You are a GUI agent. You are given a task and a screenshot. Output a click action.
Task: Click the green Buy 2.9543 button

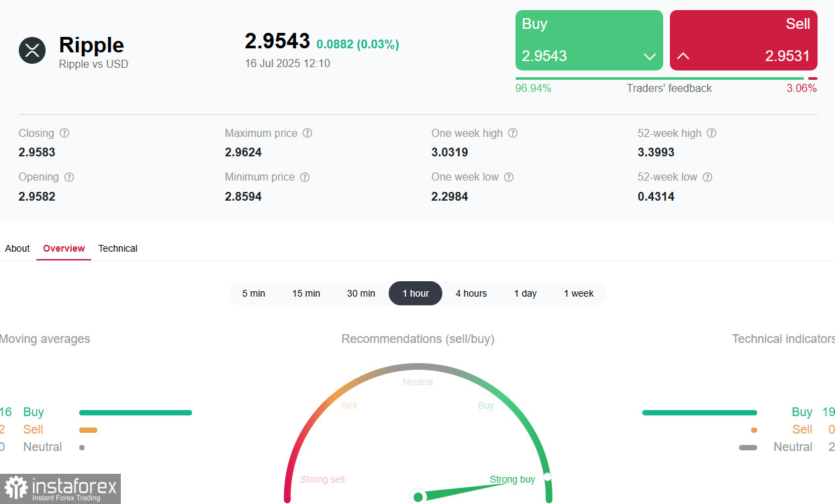(x=589, y=40)
